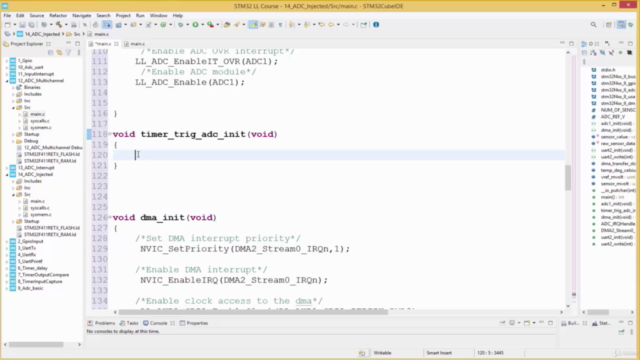Click the green bug Debug icon
The height and width of the screenshot is (360, 640).
tap(180, 25)
